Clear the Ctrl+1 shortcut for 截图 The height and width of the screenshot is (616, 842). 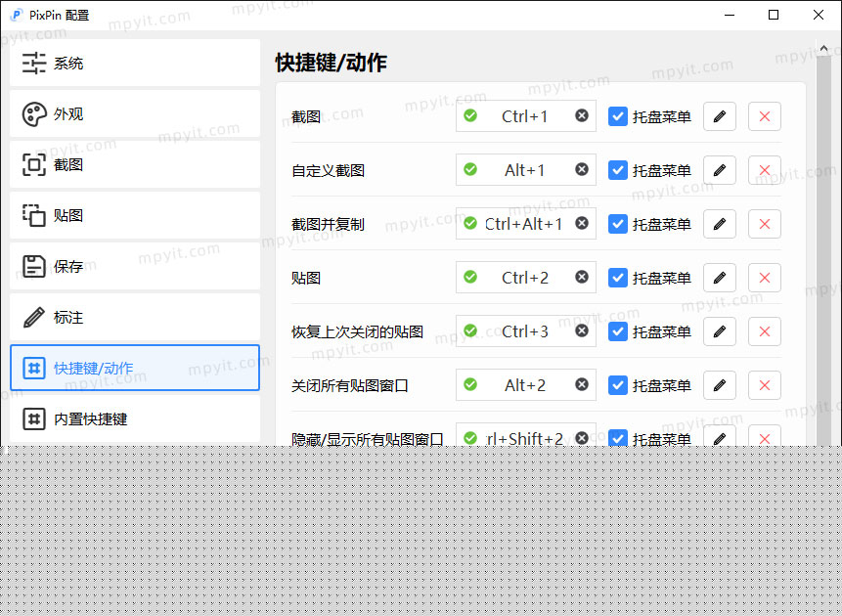[582, 116]
